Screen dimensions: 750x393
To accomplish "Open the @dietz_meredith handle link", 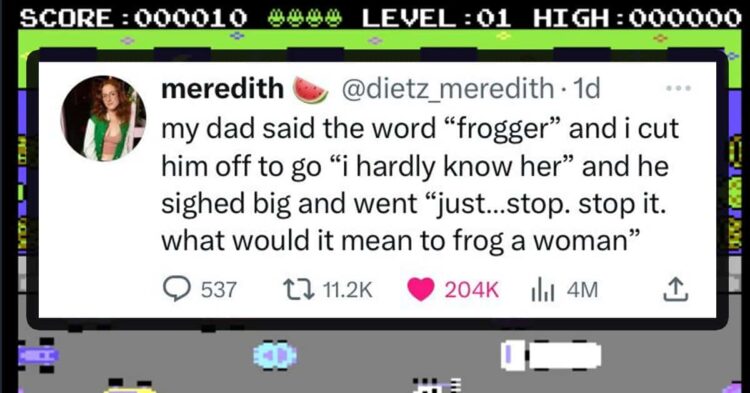I will point(447,88).
